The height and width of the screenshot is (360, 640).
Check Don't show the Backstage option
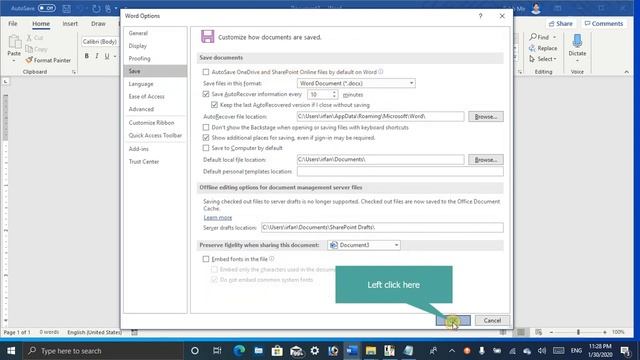coord(206,127)
